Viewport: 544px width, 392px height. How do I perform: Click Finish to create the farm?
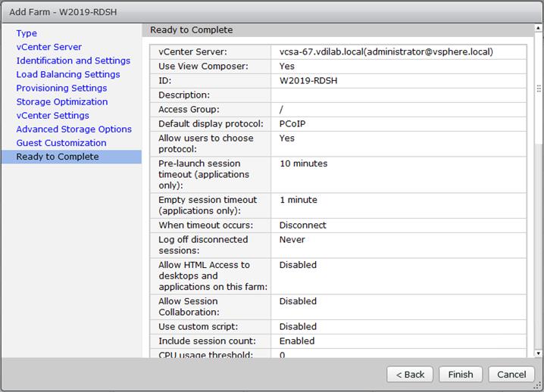point(461,375)
